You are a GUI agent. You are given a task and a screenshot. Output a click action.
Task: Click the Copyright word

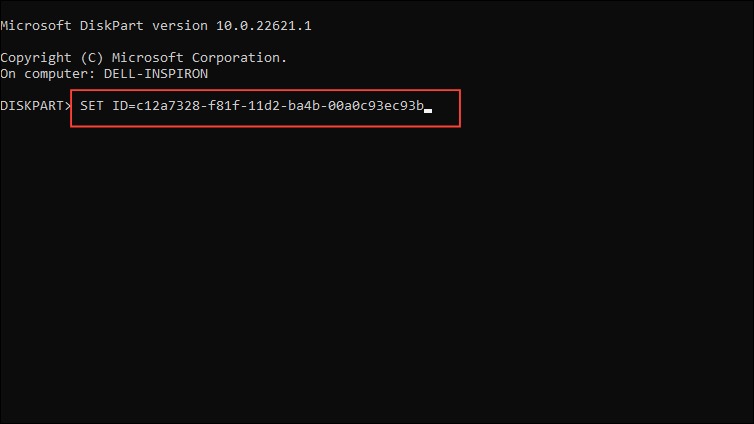tap(36, 58)
